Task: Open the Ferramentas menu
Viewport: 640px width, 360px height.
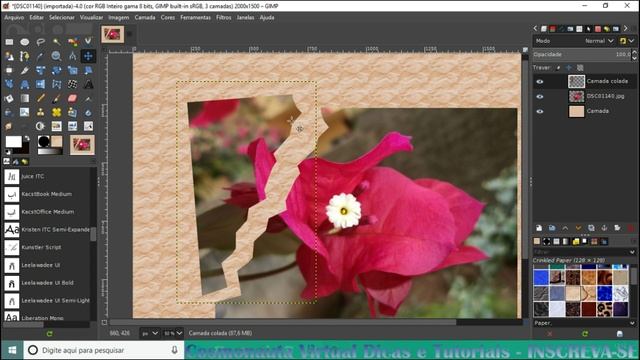Action: coord(195,18)
